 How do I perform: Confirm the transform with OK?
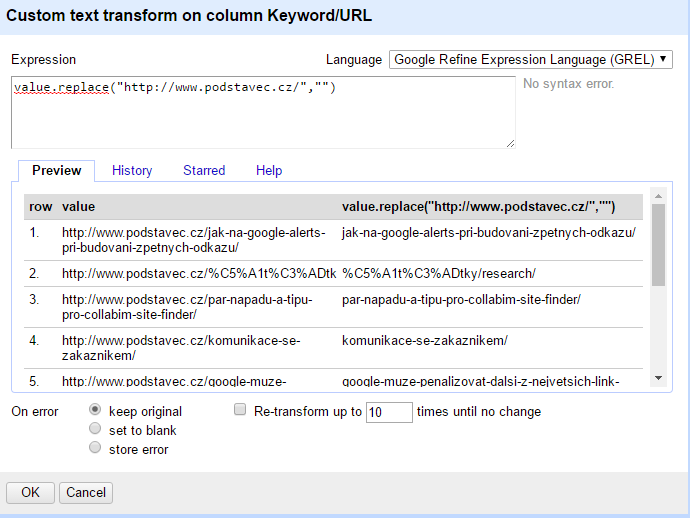coord(30,492)
